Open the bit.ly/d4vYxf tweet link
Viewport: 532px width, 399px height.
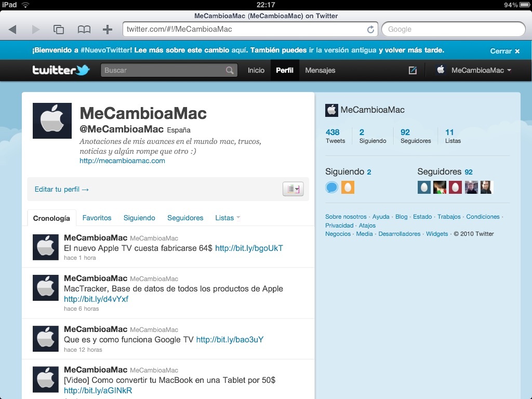pyautogui.click(x=96, y=299)
